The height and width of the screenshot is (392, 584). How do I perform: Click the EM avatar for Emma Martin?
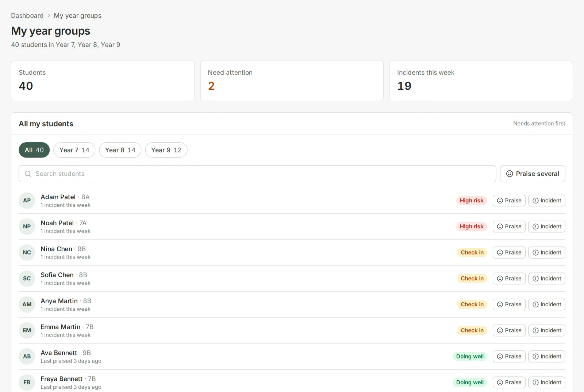(x=27, y=330)
